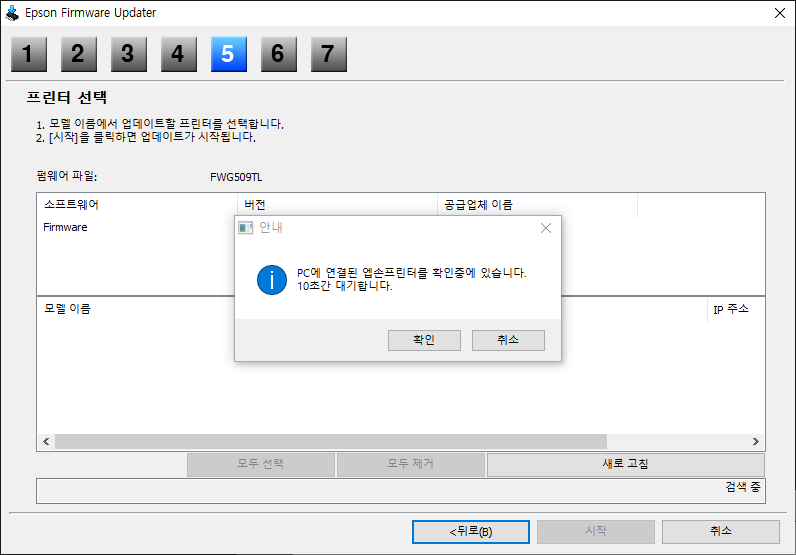The width and height of the screenshot is (796, 555).
Task: Click the left scroll arrow of the list
Action: 46,441
